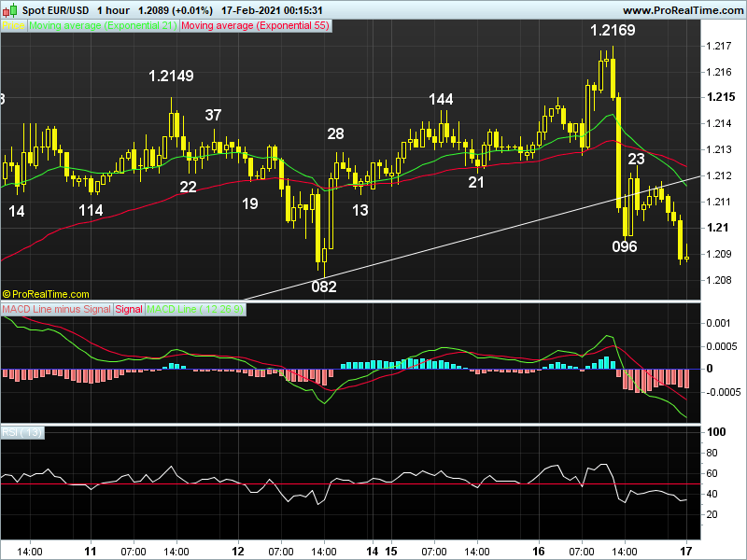This screenshot has height=560, width=747.
Task: Open the www.ProRealTime.com link
Action: point(683,10)
